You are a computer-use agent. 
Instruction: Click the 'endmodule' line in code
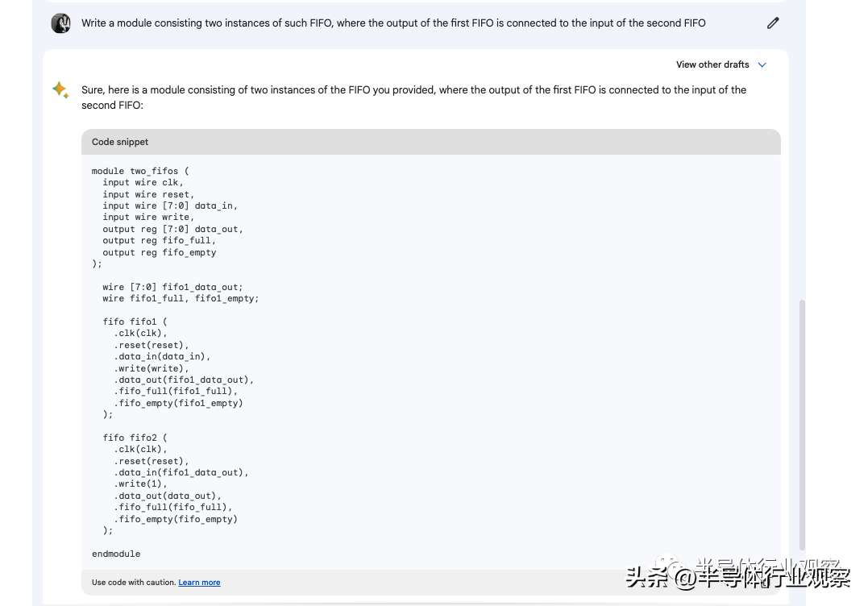click(116, 554)
